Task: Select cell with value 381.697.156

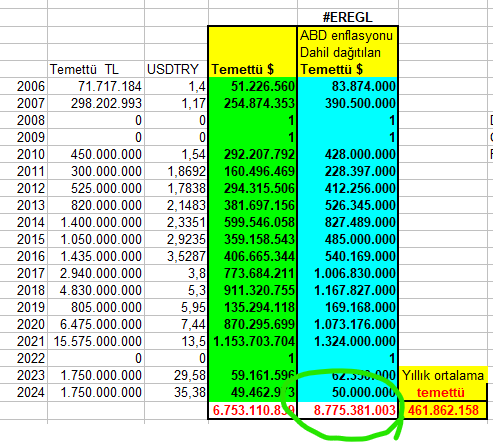Action: tap(252, 205)
